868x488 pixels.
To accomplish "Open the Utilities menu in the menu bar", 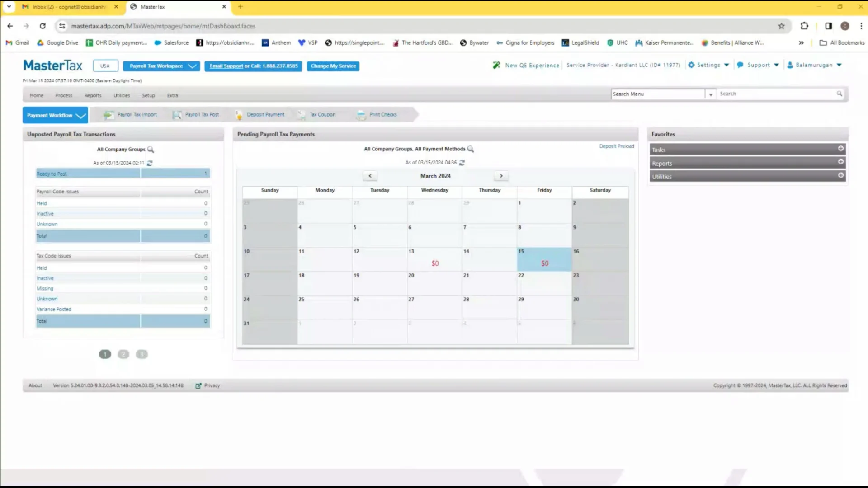I will coord(122,95).
